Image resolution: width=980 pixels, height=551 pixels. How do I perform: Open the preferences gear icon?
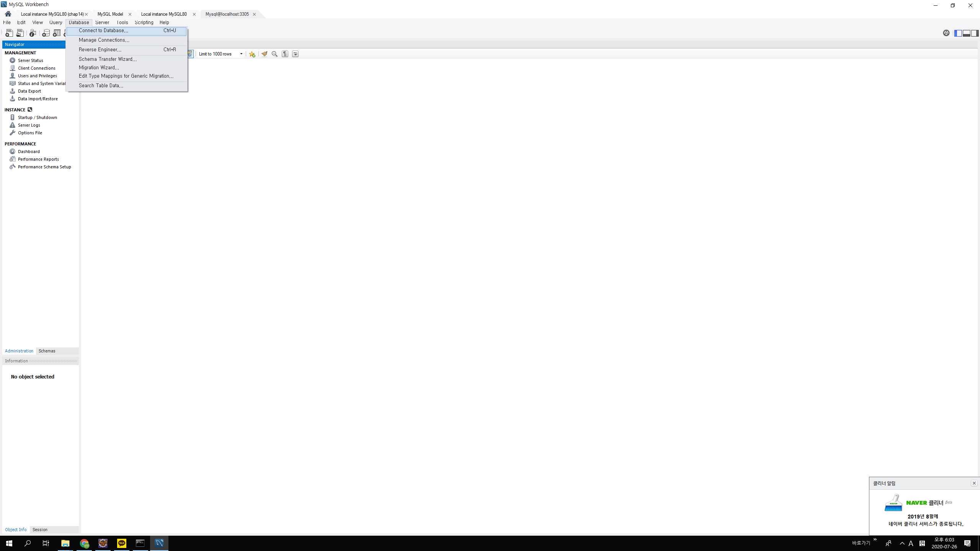pos(946,33)
